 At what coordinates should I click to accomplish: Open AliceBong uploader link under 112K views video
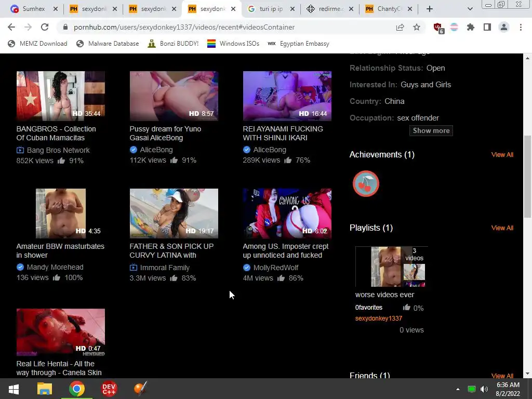pos(156,150)
